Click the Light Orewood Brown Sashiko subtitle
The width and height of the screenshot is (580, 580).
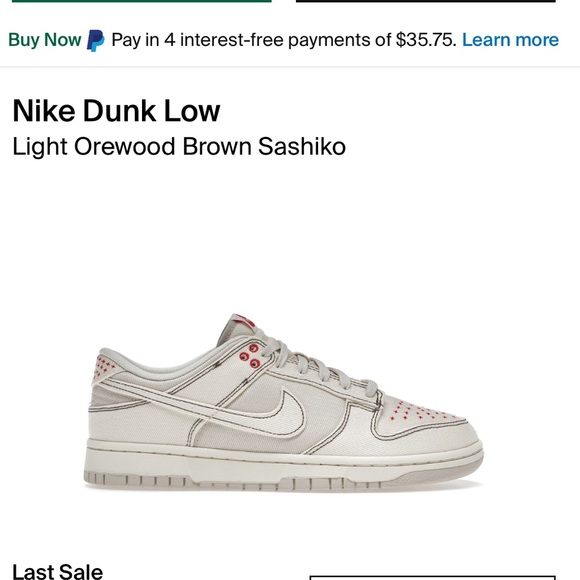click(179, 147)
